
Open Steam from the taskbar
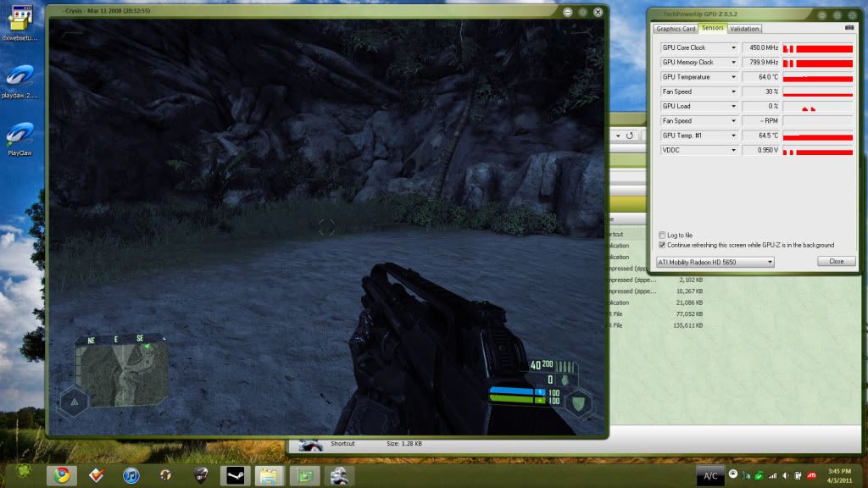point(236,475)
